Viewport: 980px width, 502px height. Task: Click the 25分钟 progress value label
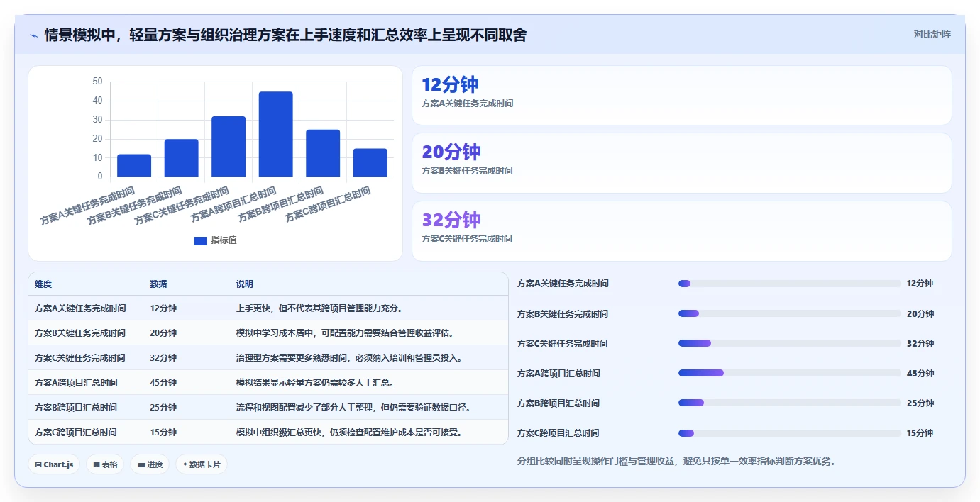pos(920,403)
